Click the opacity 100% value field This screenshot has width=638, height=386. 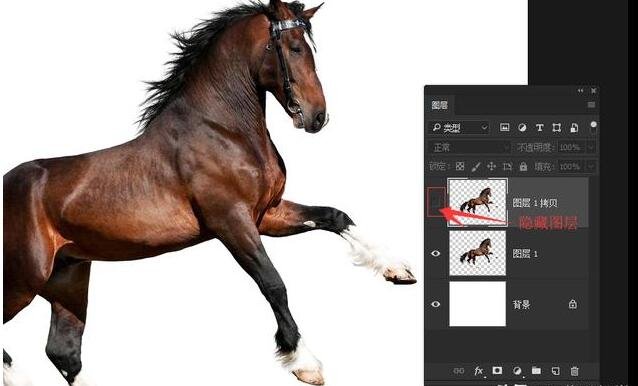click(x=570, y=147)
